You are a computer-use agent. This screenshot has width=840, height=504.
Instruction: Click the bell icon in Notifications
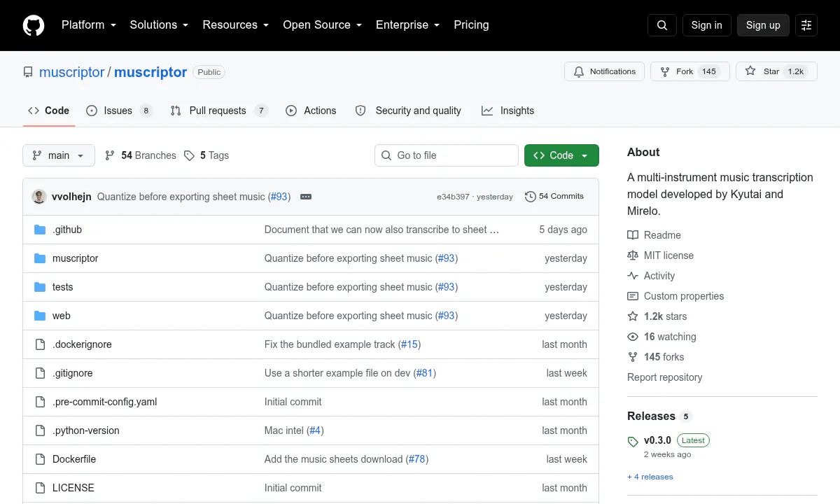pyautogui.click(x=579, y=71)
